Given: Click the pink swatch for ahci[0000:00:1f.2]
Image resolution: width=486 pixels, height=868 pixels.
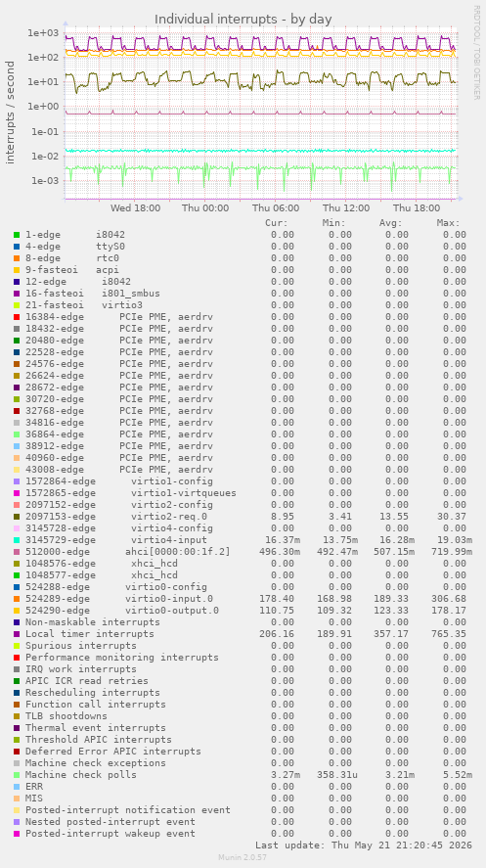Looking at the screenshot, I should 17,551.
